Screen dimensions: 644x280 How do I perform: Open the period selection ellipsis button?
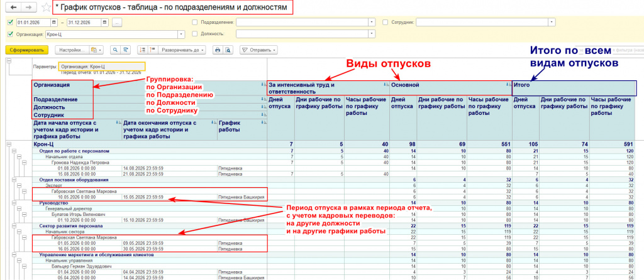tap(117, 22)
